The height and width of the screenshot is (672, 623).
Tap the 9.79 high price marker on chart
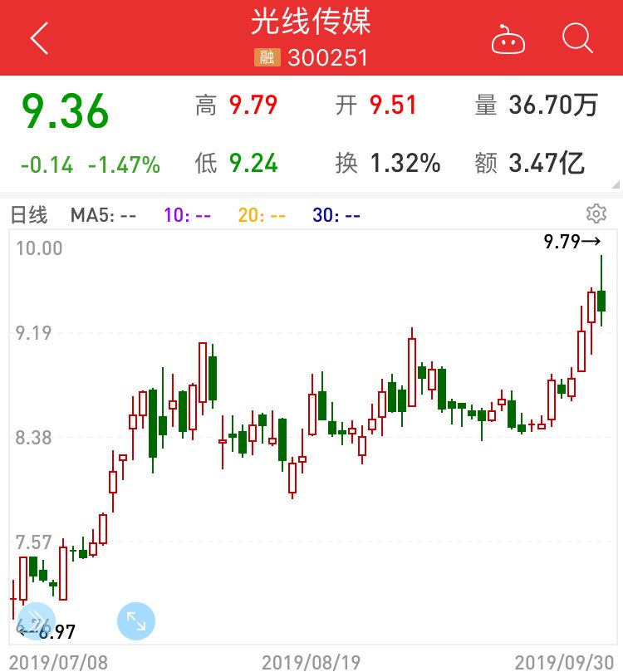(571, 242)
